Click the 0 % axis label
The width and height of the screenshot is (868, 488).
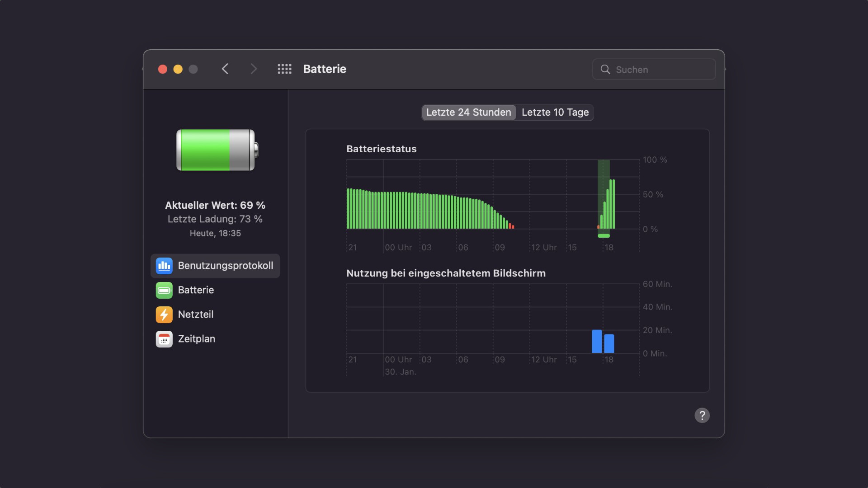[x=650, y=230]
